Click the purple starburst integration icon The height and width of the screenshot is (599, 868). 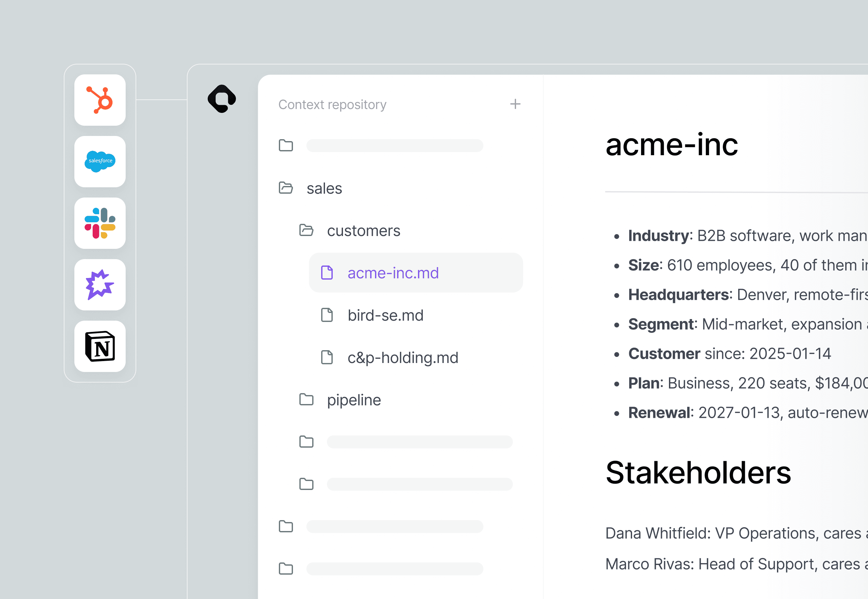click(100, 284)
